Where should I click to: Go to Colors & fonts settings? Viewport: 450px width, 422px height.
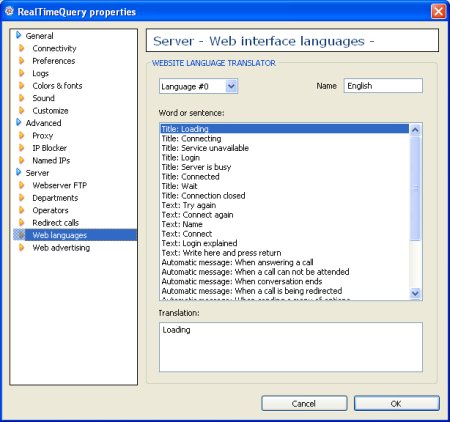point(57,86)
